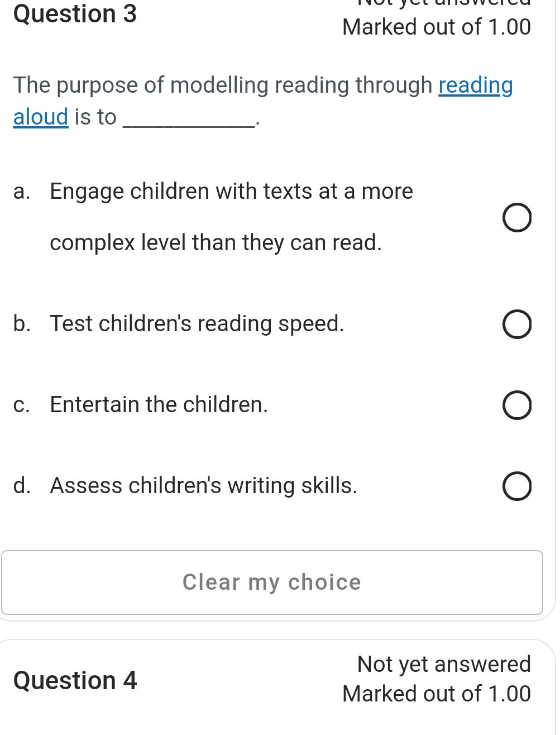Click the option label letter 'b.'

[22, 324]
